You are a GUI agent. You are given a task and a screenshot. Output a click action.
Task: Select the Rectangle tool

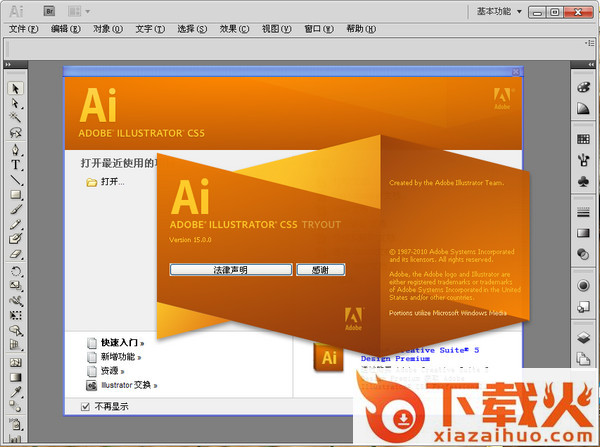point(15,194)
